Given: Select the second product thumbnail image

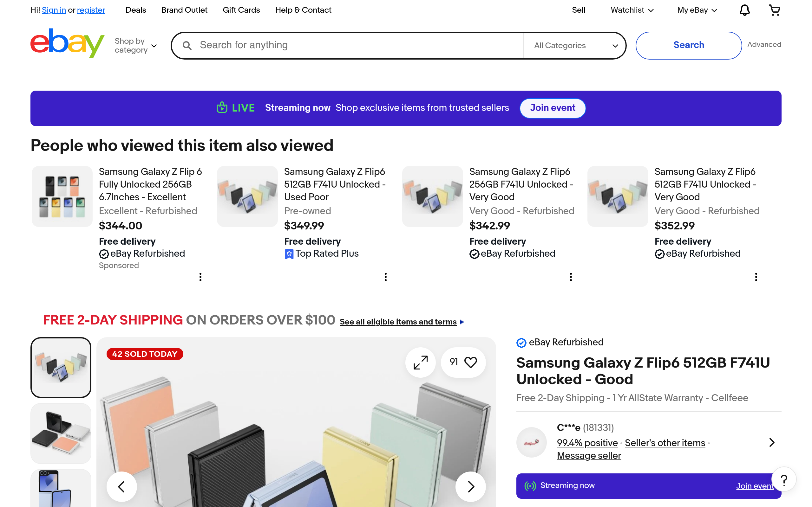Looking at the screenshot, I should (x=61, y=433).
